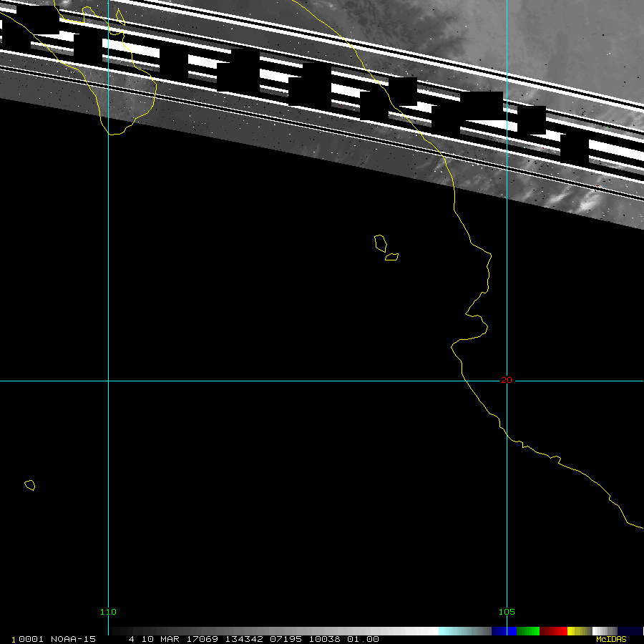Screen dimensions: 644x644
Task: Select the date text 10 MAR 17069
Action: coord(180,639)
